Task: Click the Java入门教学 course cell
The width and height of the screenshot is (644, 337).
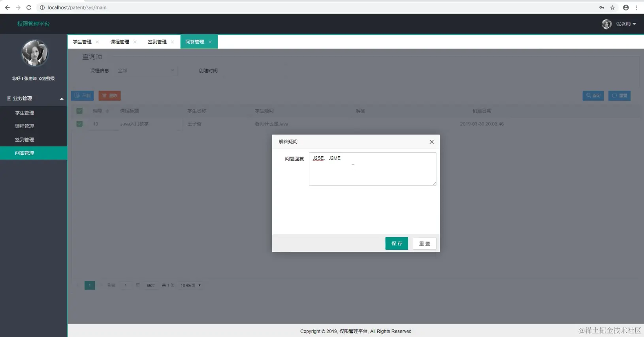Action: (134, 124)
